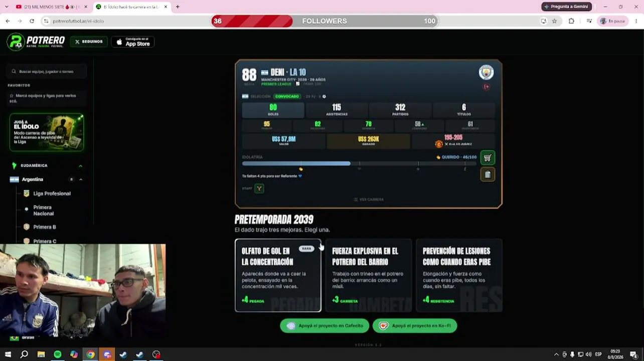Open Windows Start menu
This screenshot has width=644, height=361.
8,354
